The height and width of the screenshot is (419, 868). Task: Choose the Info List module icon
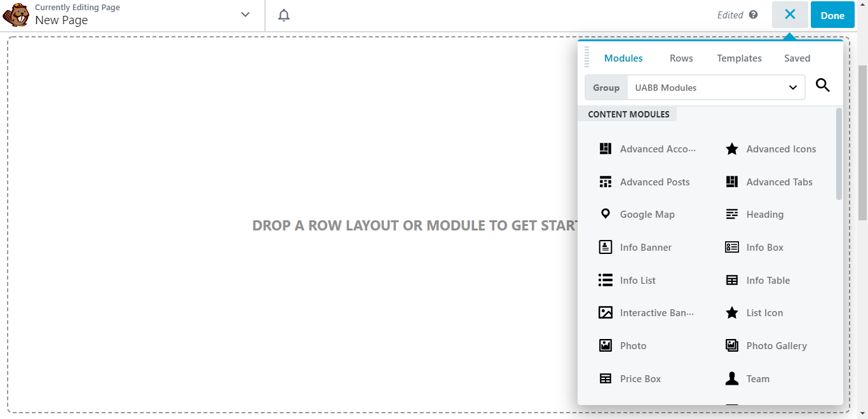(x=606, y=280)
